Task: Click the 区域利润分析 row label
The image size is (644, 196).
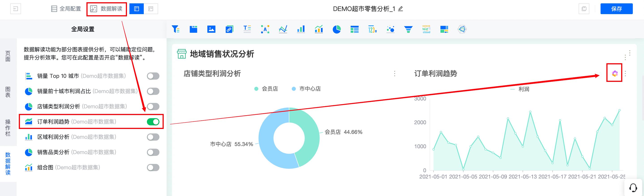Action: pyautogui.click(x=53, y=137)
